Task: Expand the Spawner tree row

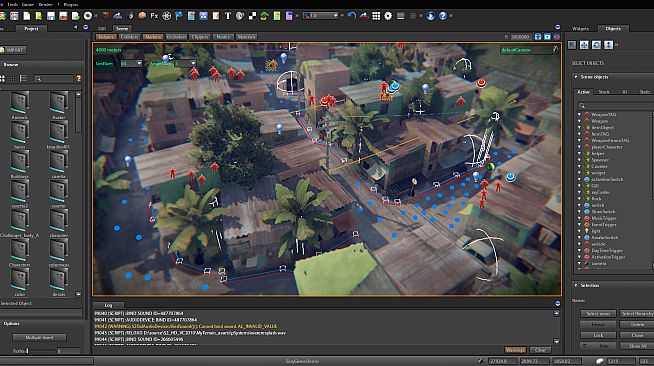Action: (x=579, y=160)
